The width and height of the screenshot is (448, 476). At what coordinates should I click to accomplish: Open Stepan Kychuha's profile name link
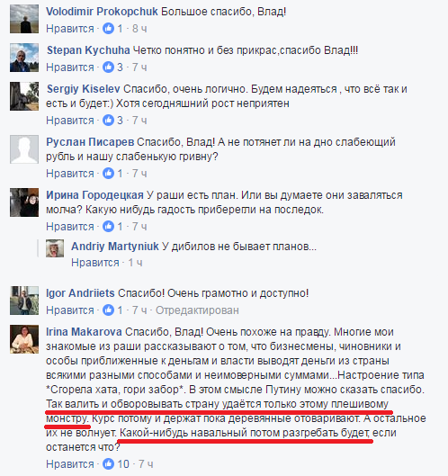click(x=88, y=50)
